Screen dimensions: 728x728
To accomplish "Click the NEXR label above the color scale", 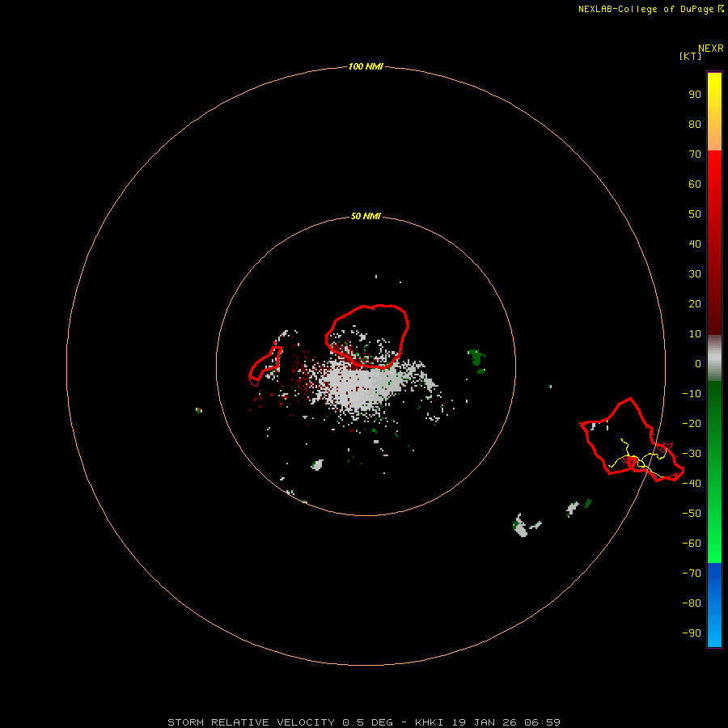I will click(x=711, y=49).
